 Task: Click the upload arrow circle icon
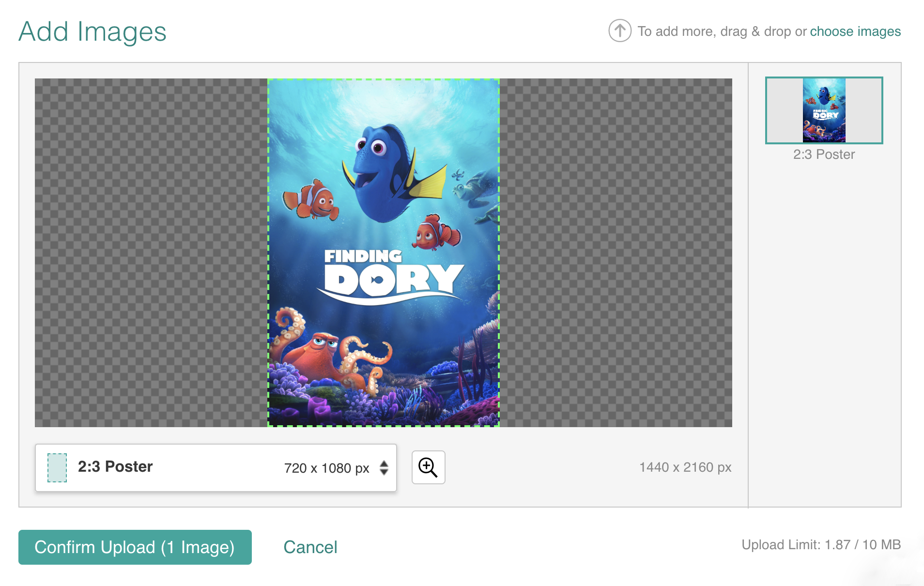(620, 31)
